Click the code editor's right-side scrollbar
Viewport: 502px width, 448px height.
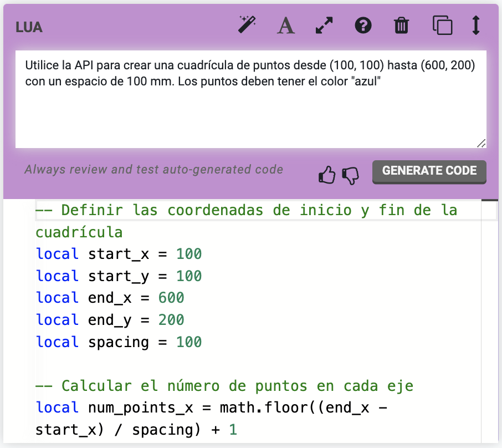point(489,322)
